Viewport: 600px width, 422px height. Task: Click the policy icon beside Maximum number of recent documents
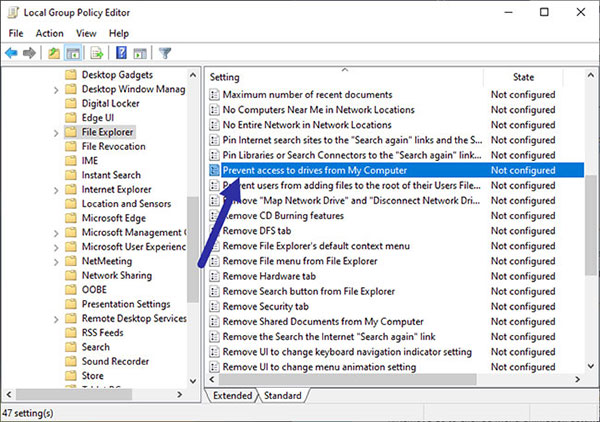(214, 95)
